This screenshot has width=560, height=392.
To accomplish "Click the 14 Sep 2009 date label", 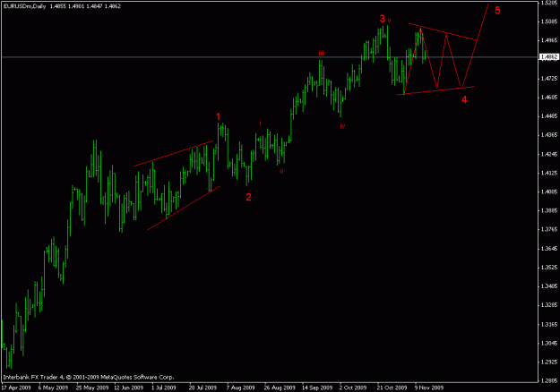I will [317, 388].
